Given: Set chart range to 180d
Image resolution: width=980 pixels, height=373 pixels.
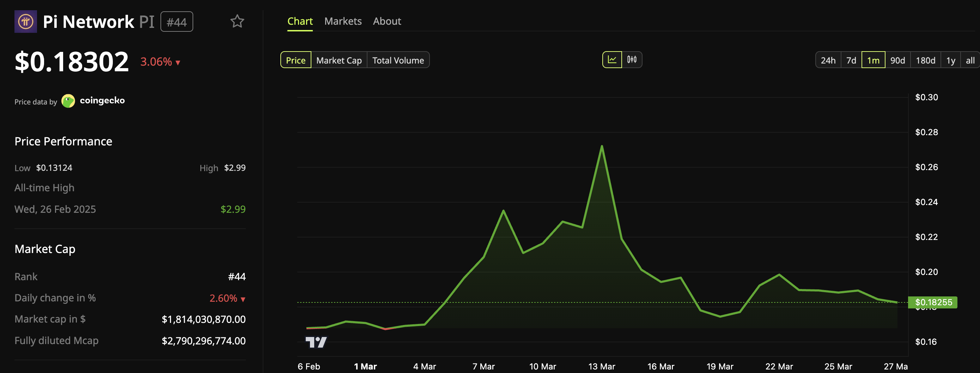Looking at the screenshot, I should tap(925, 60).
